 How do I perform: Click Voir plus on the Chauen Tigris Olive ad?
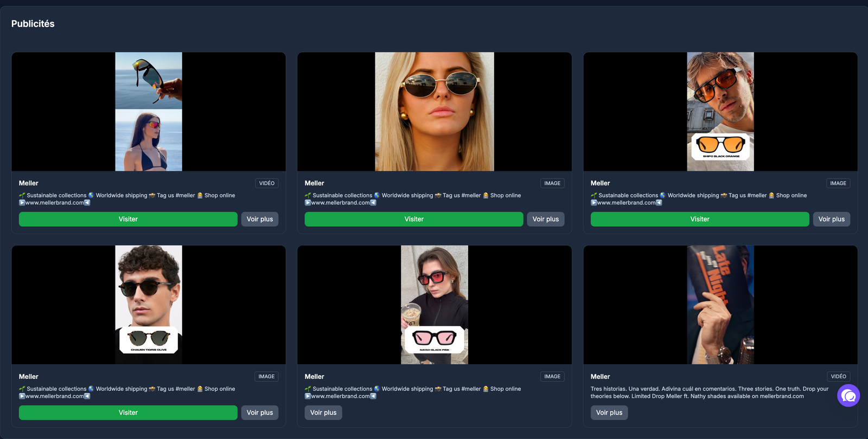(260, 412)
